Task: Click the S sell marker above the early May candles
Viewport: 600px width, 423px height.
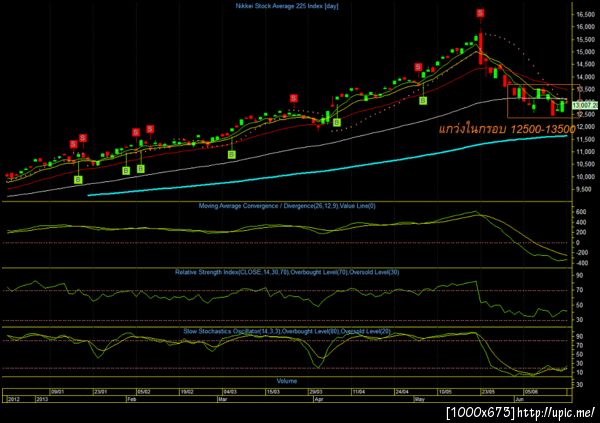Action: [x=418, y=67]
